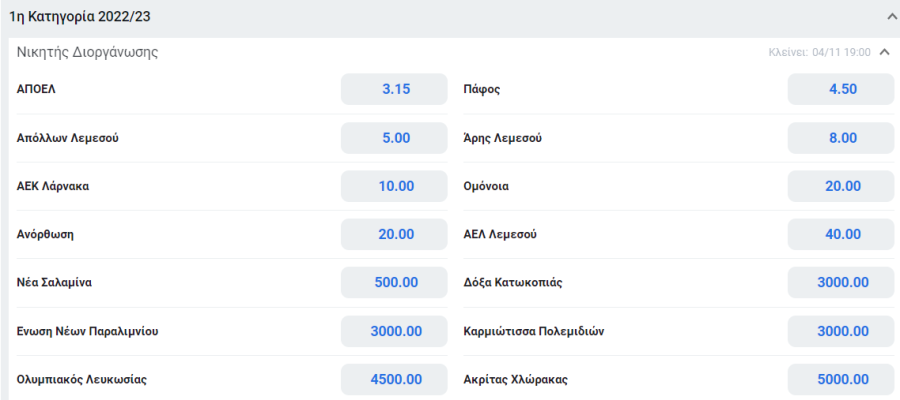
Task: Click the Ολυμπιακός Λευκωσίας team name
Action: click(83, 380)
